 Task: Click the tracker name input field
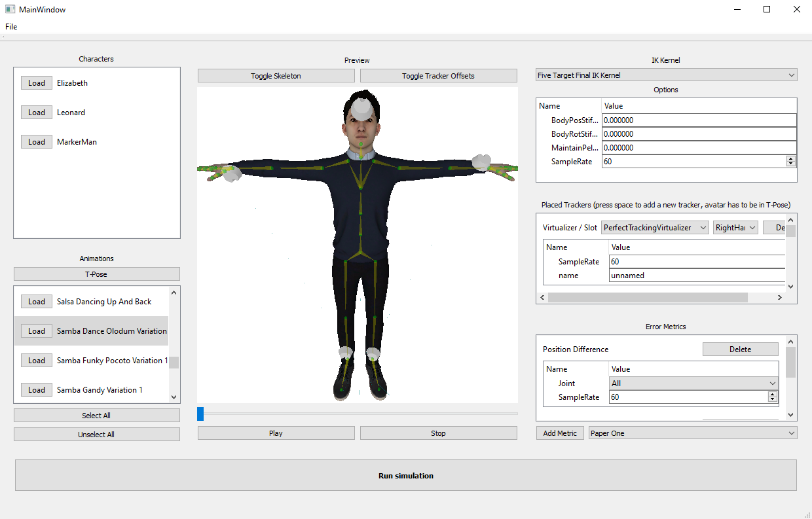coord(697,276)
